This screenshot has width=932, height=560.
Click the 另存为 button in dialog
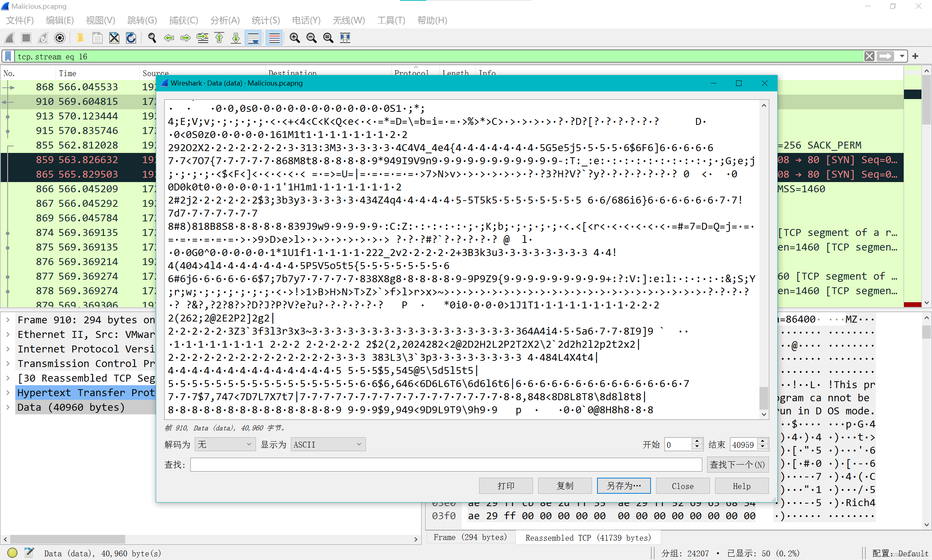[x=623, y=485]
